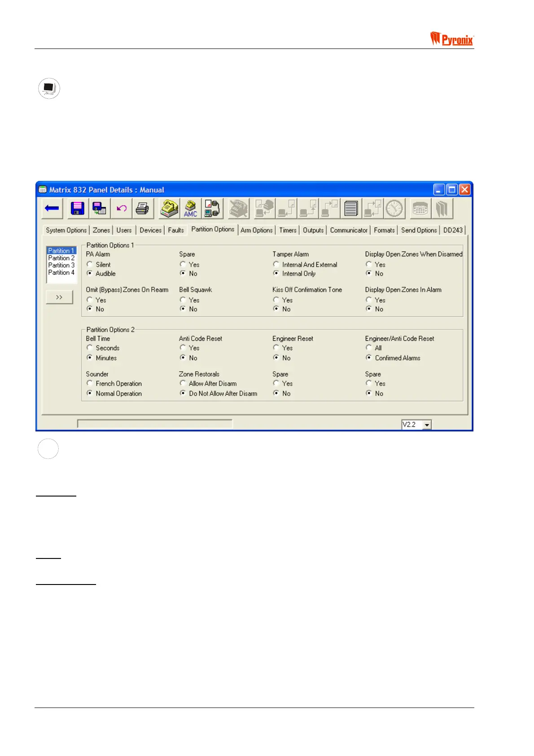Set Tamper Alarm to Internal And External
The width and height of the screenshot is (534, 756).
[276, 264]
